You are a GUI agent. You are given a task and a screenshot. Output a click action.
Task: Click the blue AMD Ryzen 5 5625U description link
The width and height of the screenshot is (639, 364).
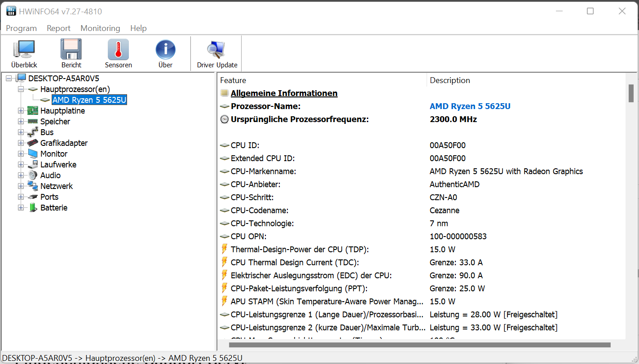point(470,106)
